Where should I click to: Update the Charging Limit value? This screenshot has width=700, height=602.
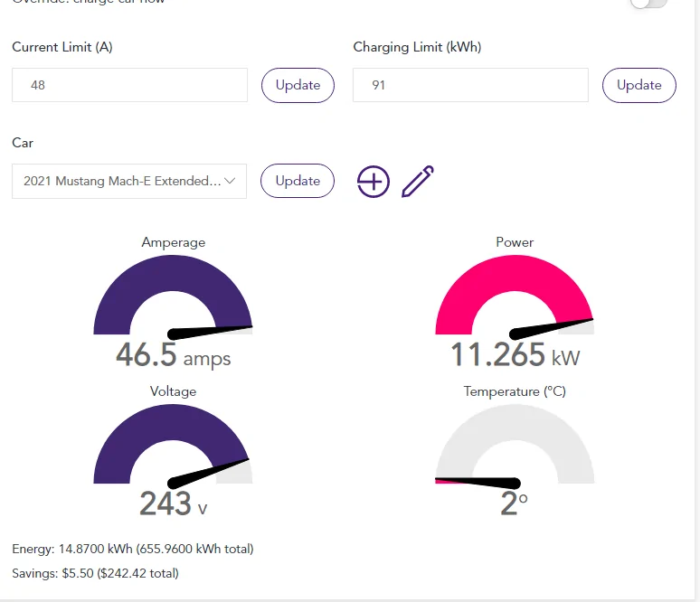[x=639, y=85]
